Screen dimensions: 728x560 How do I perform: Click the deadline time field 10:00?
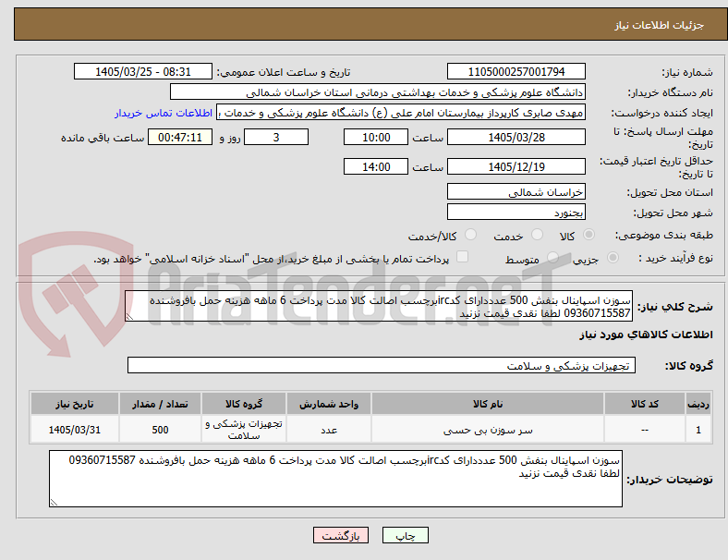376,138
